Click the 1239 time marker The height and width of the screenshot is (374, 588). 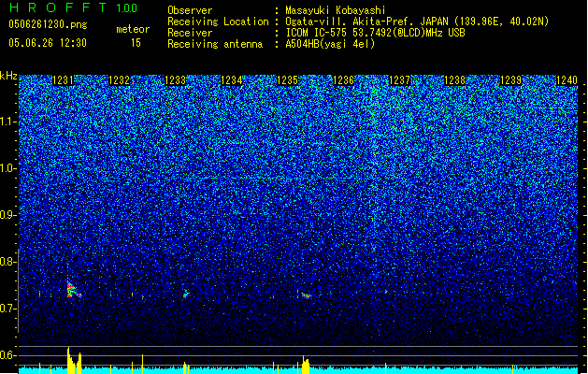coord(511,80)
